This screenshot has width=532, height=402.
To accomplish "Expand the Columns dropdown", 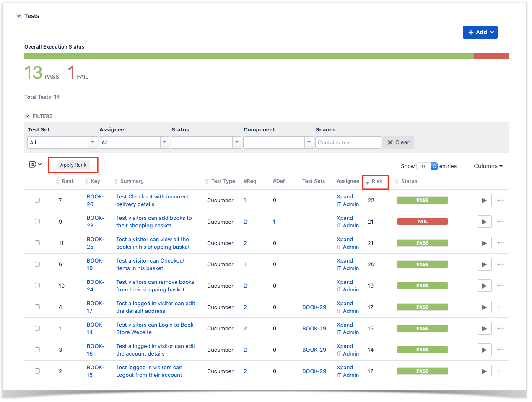I will click(x=488, y=166).
